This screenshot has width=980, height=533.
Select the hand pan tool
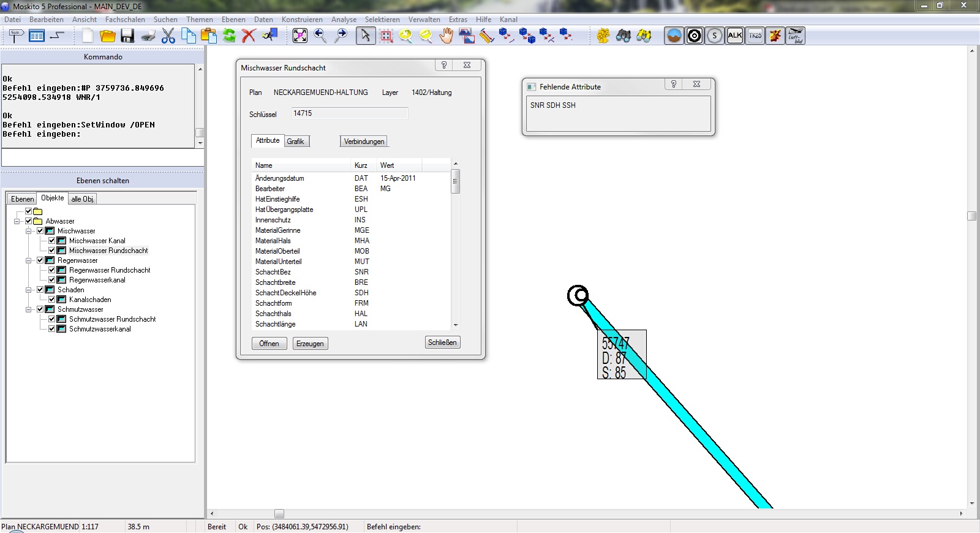(x=447, y=36)
